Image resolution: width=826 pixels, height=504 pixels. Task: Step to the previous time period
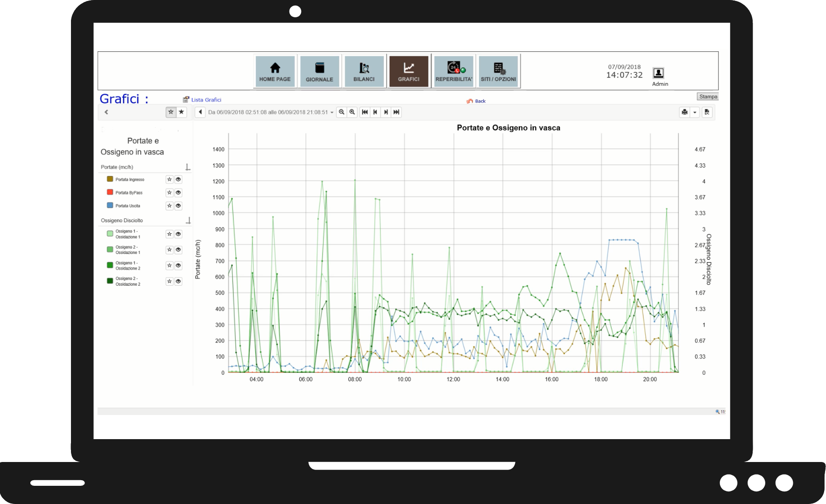[375, 112]
